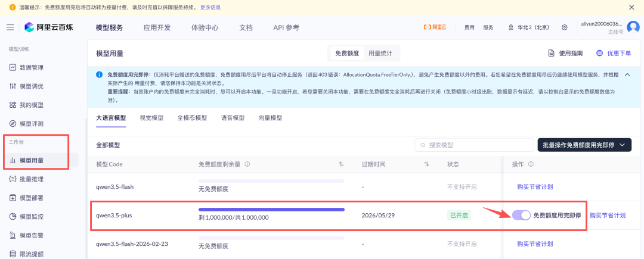Click 购买节省计划 for qwen3.5-flash-2026-02-23

535,244
